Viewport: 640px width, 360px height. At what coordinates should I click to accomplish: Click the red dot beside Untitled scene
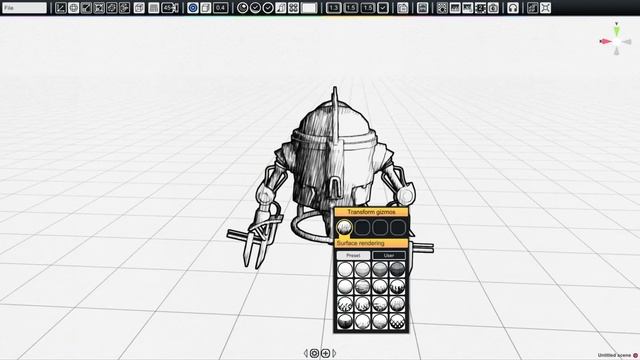pos(635,356)
